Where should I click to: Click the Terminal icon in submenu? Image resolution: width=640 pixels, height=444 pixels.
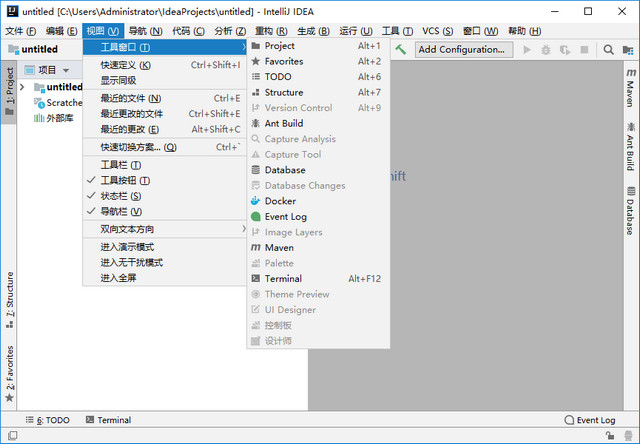[256, 279]
